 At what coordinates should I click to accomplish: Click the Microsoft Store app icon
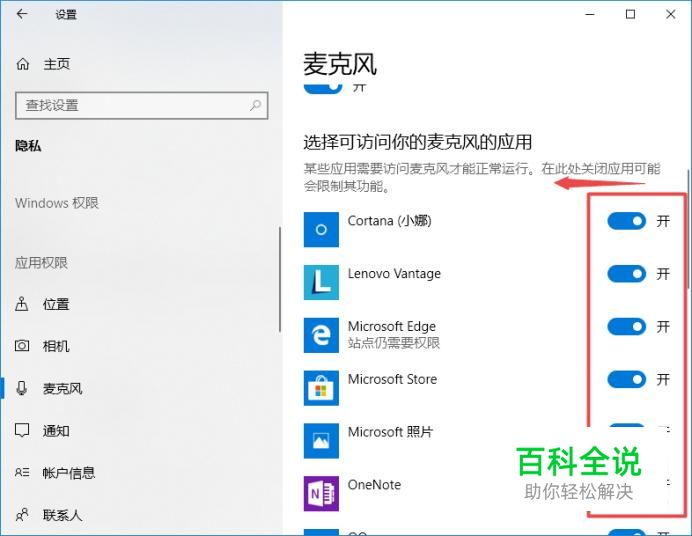pyautogui.click(x=321, y=388)
